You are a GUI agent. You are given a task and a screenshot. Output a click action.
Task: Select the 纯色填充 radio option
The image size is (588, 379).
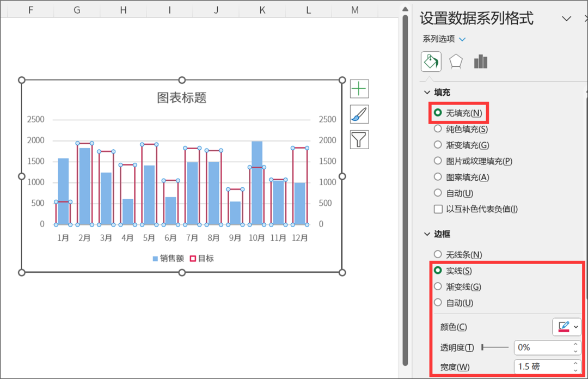(438, 129)
